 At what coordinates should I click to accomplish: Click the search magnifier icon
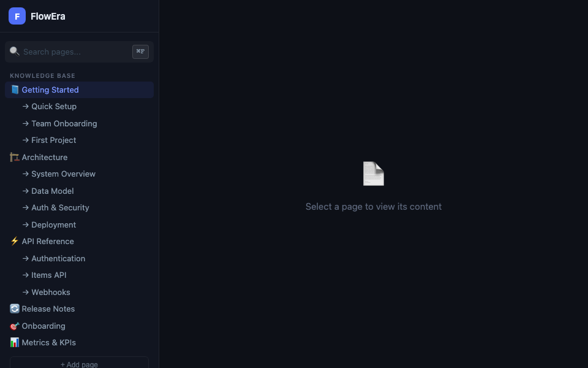tap(15, 52)
